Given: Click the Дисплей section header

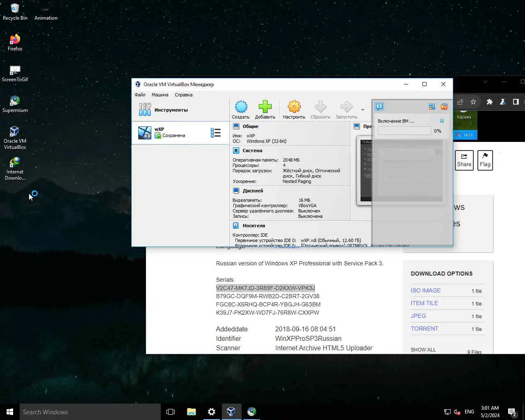Looking at the screenshot, I should tap(253, 191).
